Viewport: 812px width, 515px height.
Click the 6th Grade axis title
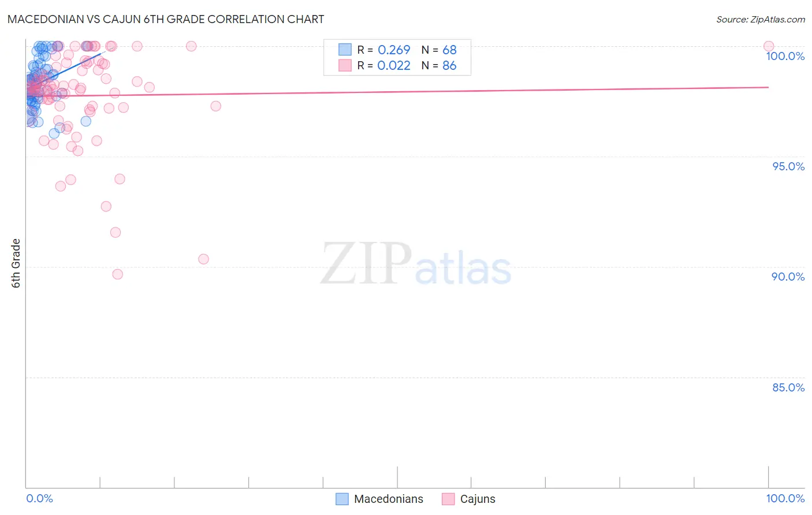pos(16,263)
